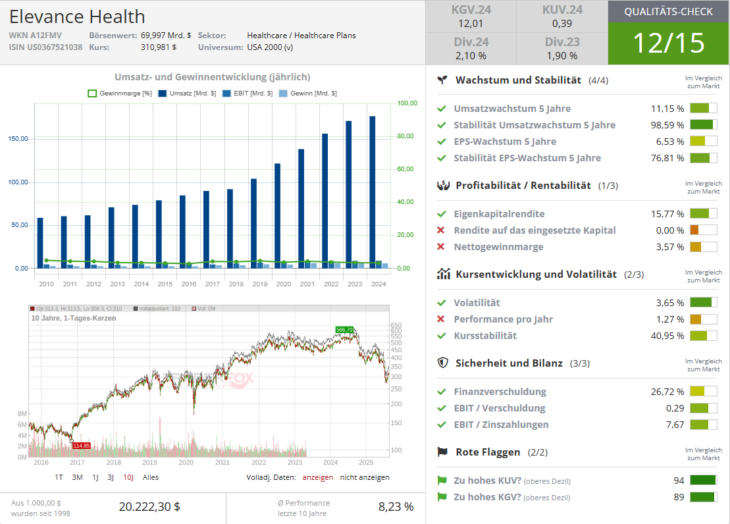Click the Div.23 value 1,90 %
The image size is (730, 524).
[x=562, y=56]
